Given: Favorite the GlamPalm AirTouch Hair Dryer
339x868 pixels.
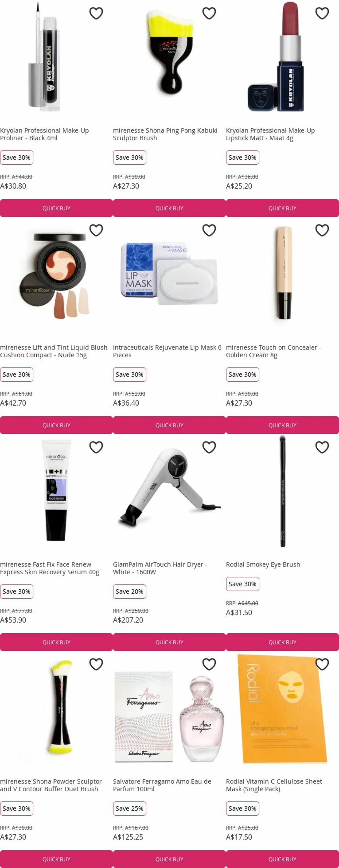Looking at the screenshot, I should tap(209, 447).
